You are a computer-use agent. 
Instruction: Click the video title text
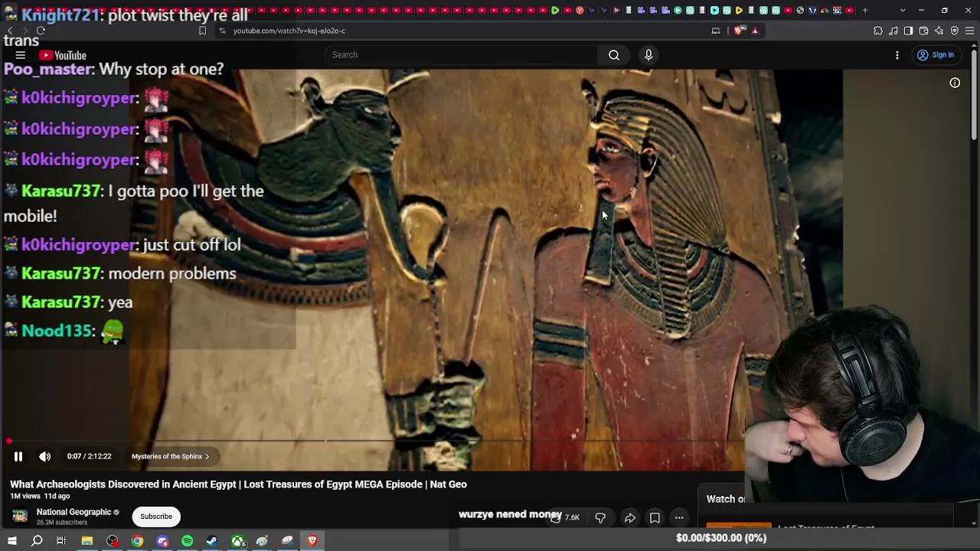pos(238,484)
